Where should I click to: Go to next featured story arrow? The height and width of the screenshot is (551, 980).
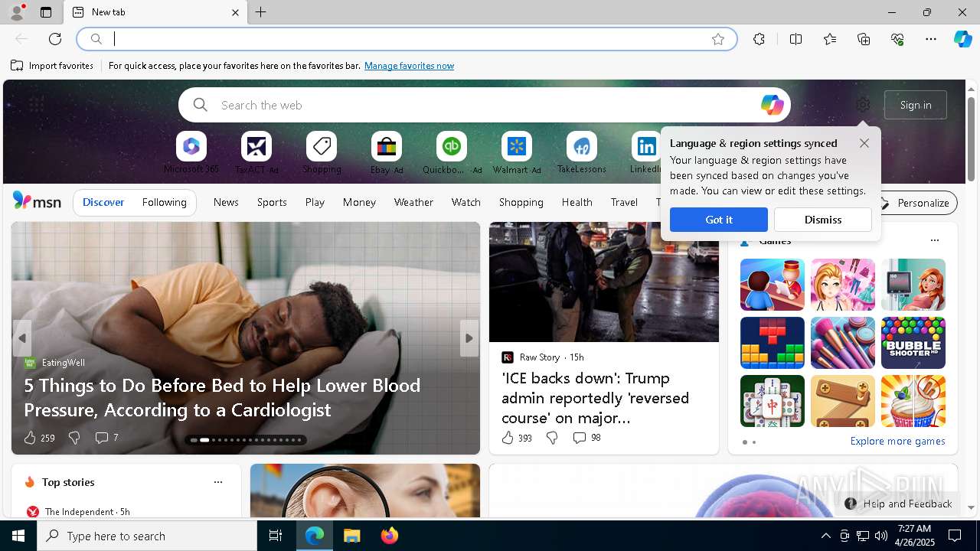(469, 338)
